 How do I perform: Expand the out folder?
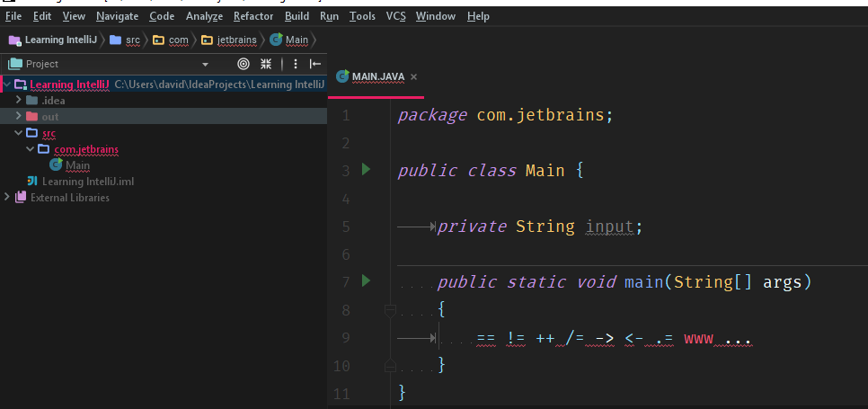18,116
